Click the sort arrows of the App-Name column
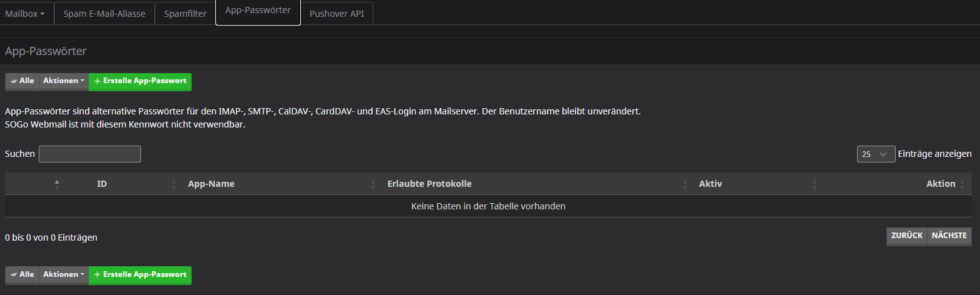Image resolution: width=980 pixels, height=295 pixels. 373,184
